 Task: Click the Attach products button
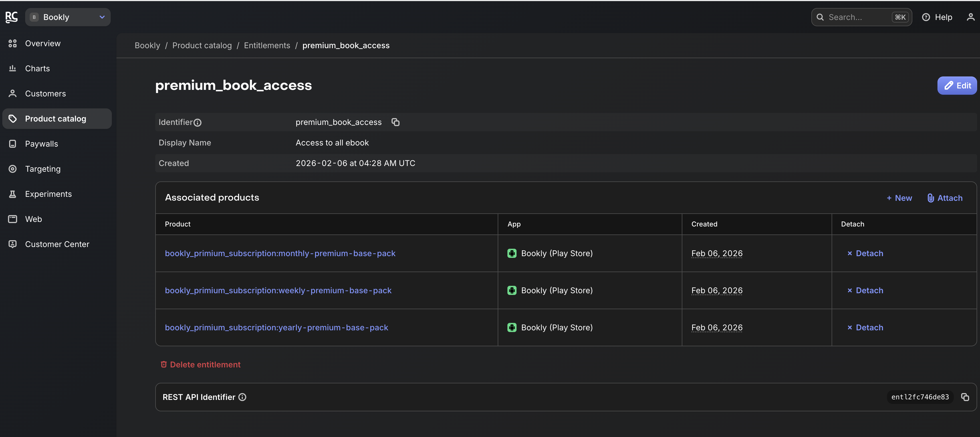[945, 198]
